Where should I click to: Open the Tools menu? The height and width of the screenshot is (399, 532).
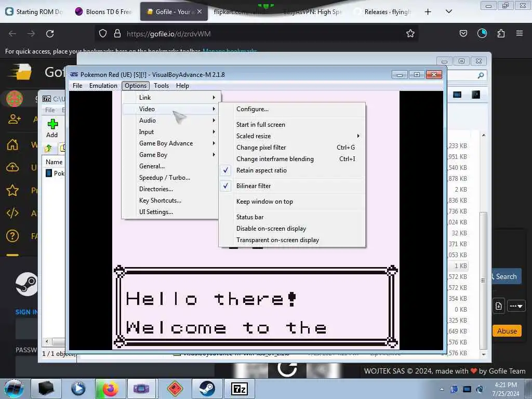coord(161,86)
